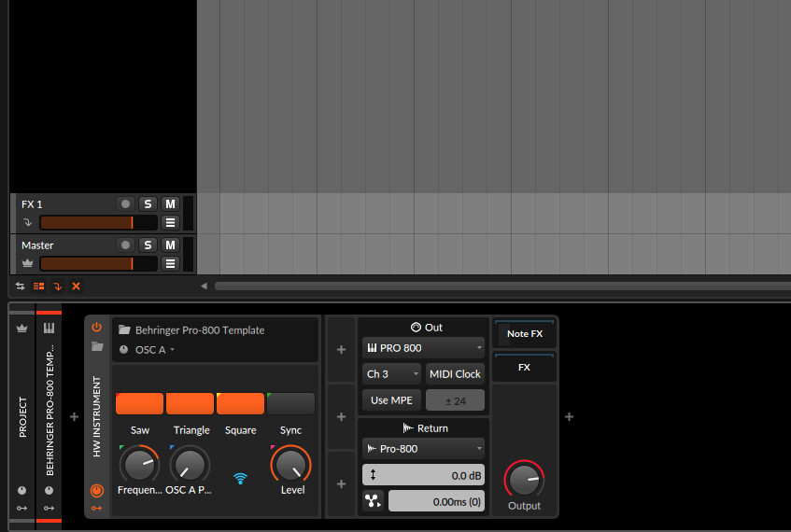Click the Level knob
Screen dimensions: 791x532
(290, 465)
